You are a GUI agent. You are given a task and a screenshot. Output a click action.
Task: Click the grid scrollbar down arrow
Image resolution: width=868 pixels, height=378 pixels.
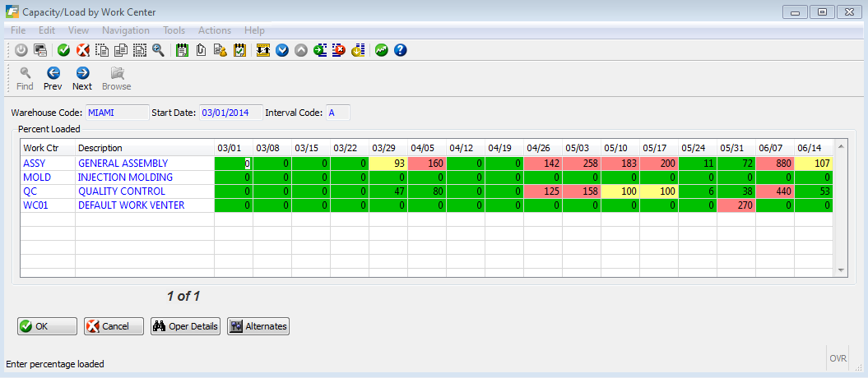(840, 270)
